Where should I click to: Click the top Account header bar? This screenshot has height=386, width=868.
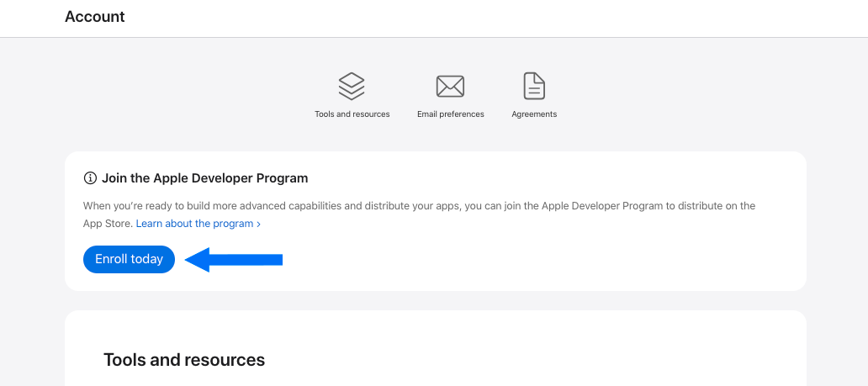505,18
